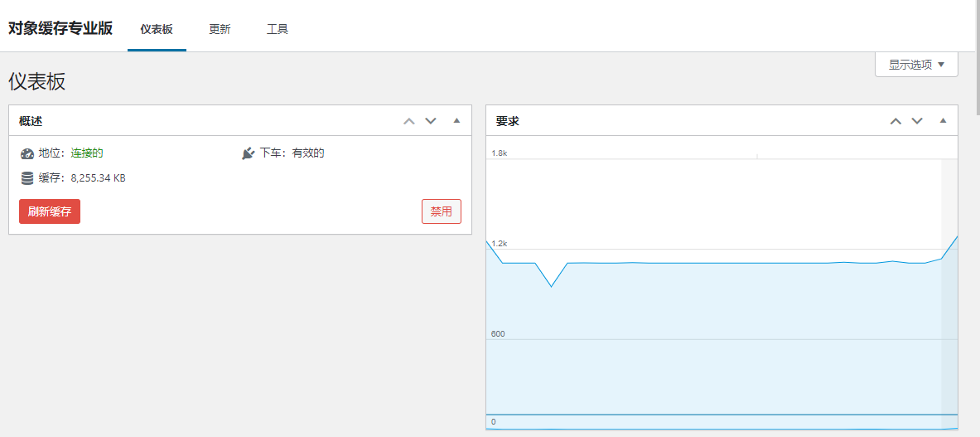Click the dashboard gauge icon beside 地位
This screenshot has width=980, height=437.
tap(27, 153)
